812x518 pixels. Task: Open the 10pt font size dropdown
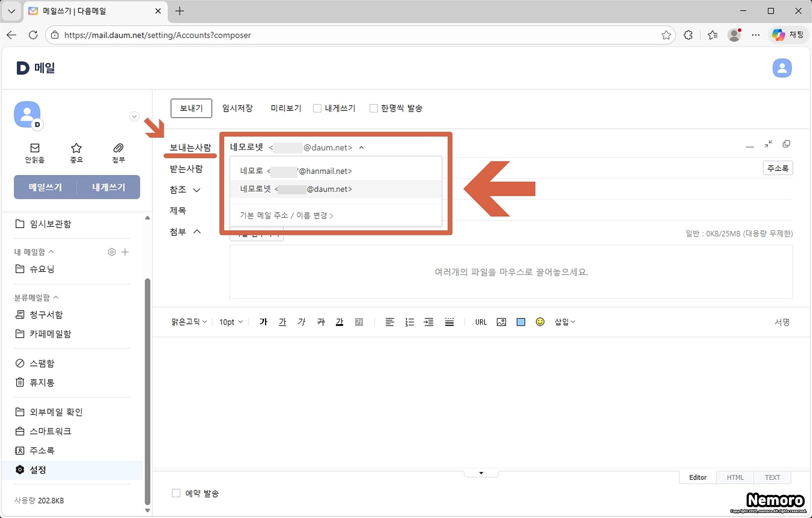231,322
